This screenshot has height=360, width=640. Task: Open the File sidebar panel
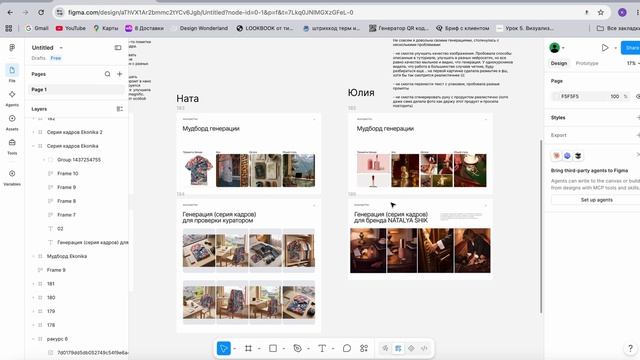click(x=12, y=73)
